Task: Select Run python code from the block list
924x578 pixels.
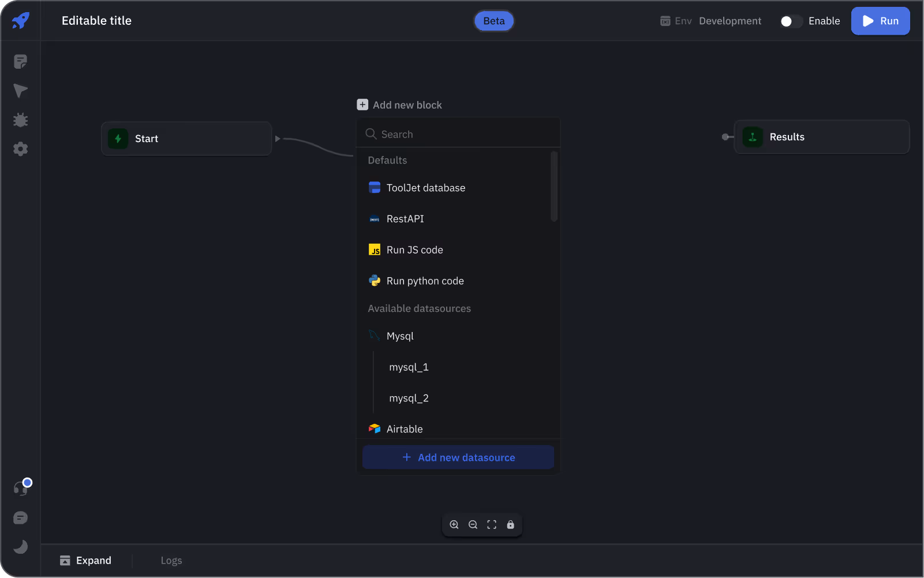Action: (425, 281)
